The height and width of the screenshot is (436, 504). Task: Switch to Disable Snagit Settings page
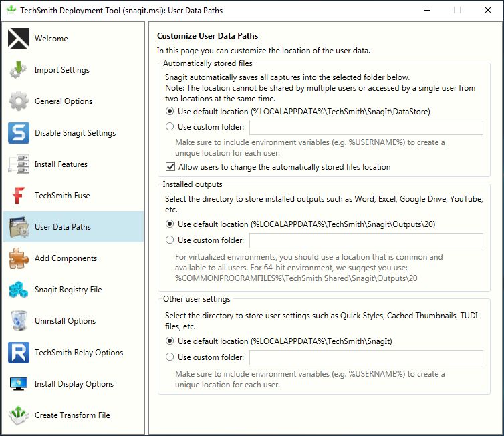74,133
